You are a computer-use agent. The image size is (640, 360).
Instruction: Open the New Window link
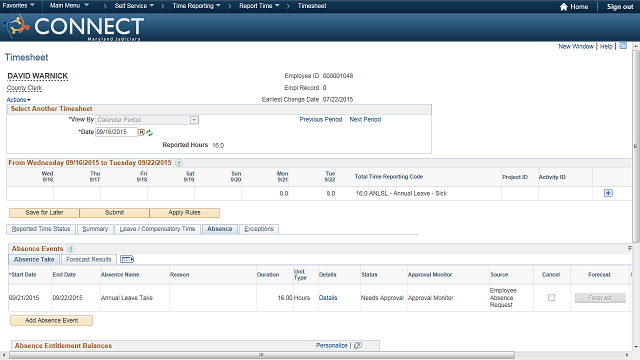click(x=576, y=47)
